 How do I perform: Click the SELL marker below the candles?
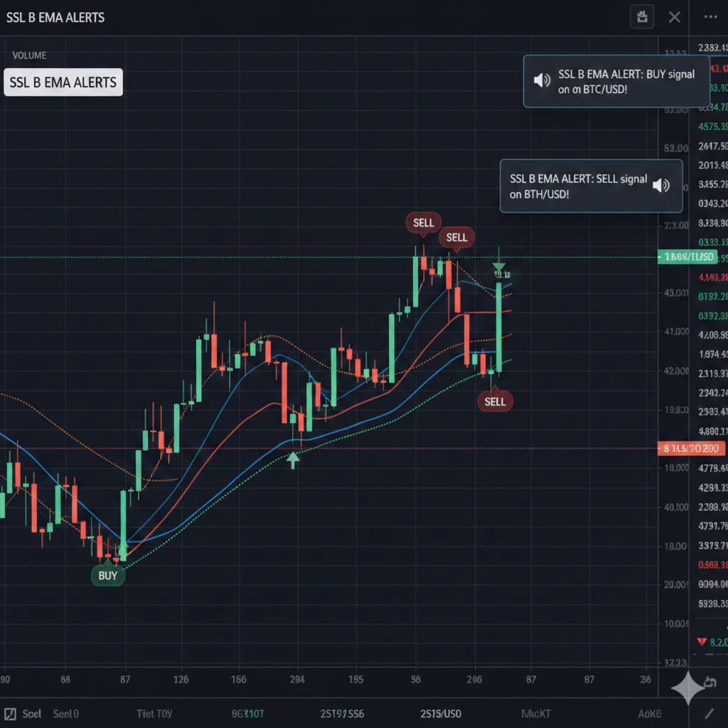pyautogui.click(x=495, y=402)
